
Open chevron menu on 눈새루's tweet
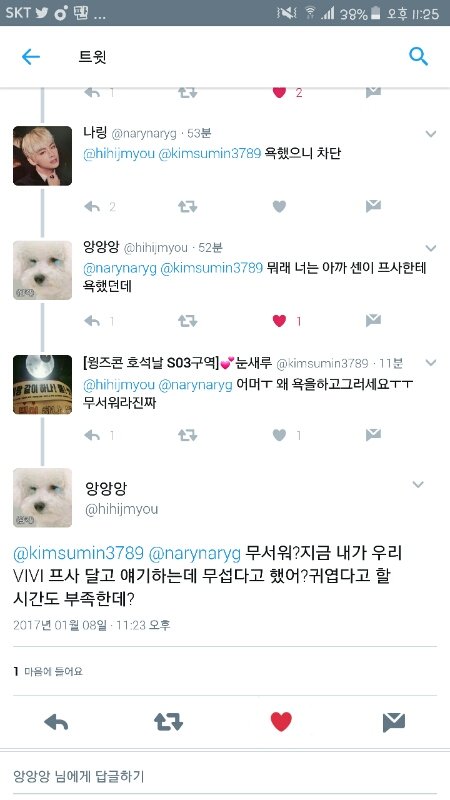point(431,363)
